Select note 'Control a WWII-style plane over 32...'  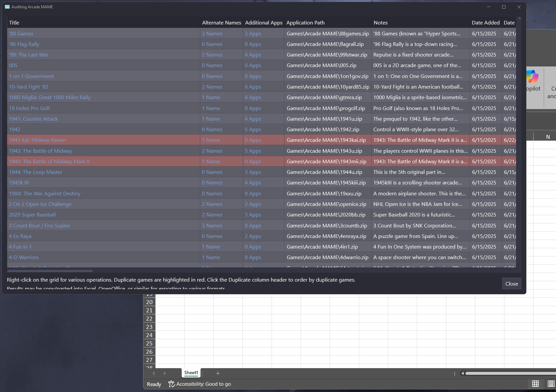point(420,129)
